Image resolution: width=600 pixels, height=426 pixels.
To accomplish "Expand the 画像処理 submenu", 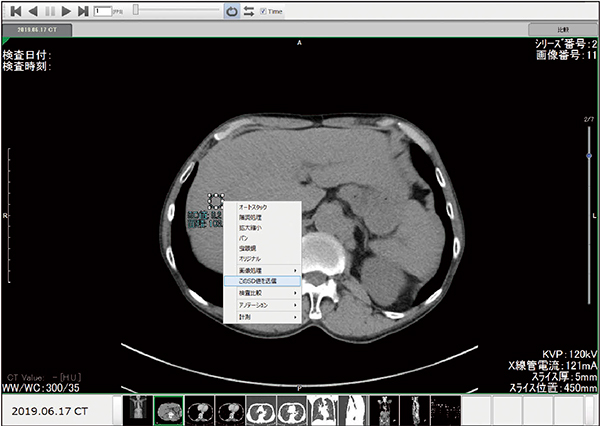I will [x=261, y=270].
